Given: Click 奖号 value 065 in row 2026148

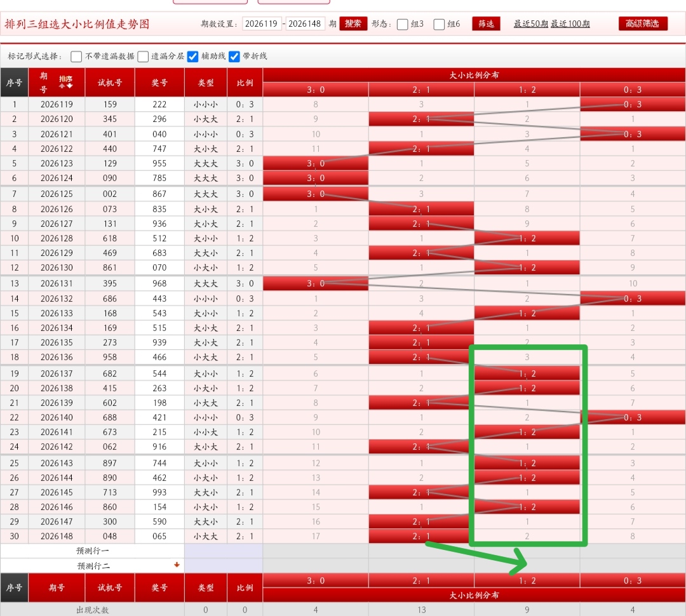Looking at the screenshot, I should pos(159,536).
